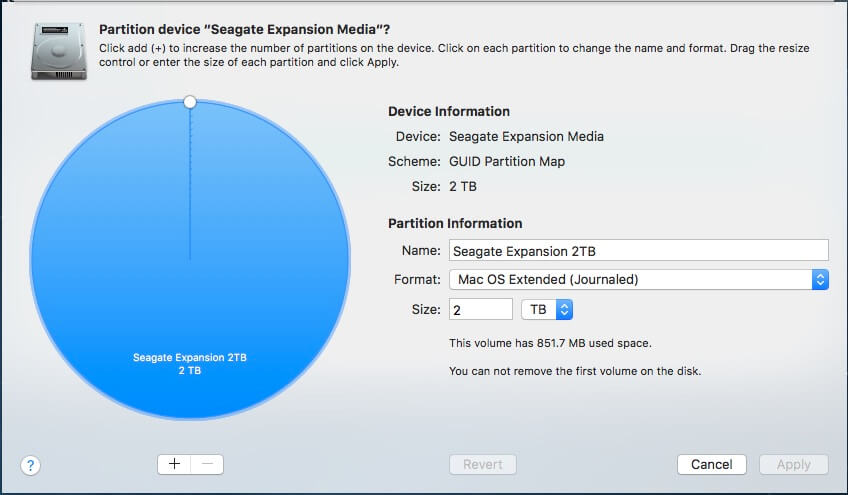Screen dimensions: 848x495
Task: Open help with the question mark button
Action: click(x=31, y=465)
